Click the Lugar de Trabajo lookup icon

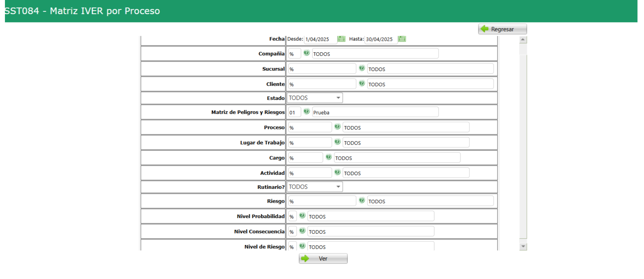[337, 142]
